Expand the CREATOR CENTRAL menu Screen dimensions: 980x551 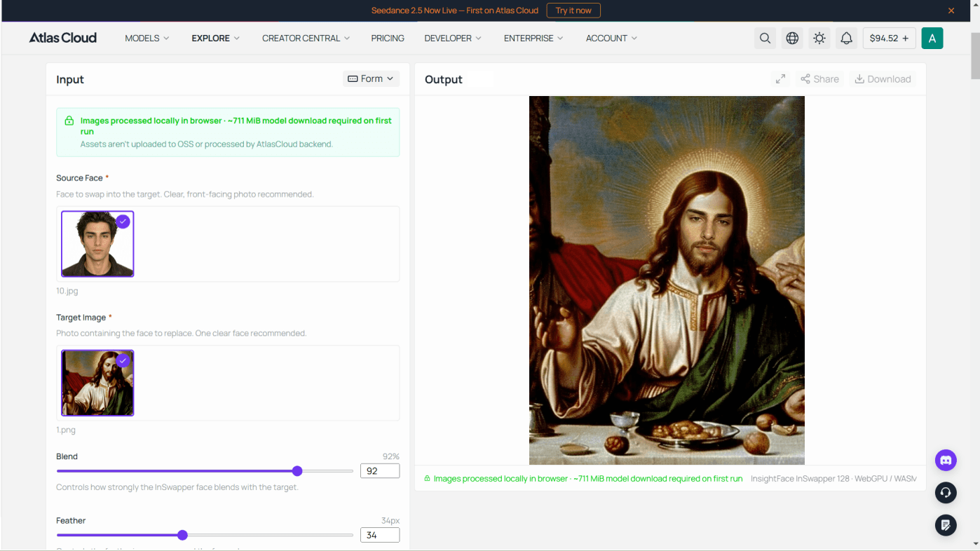pos(306,38)
